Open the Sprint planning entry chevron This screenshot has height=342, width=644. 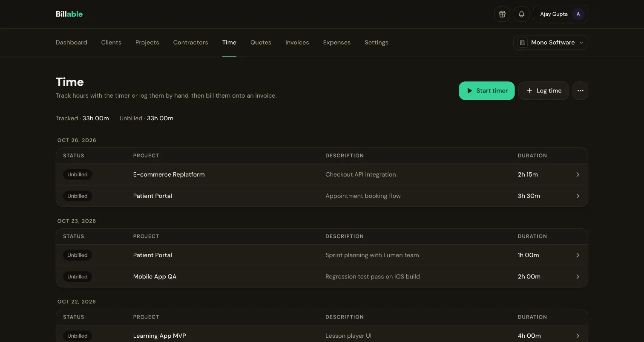click(578, 255)
